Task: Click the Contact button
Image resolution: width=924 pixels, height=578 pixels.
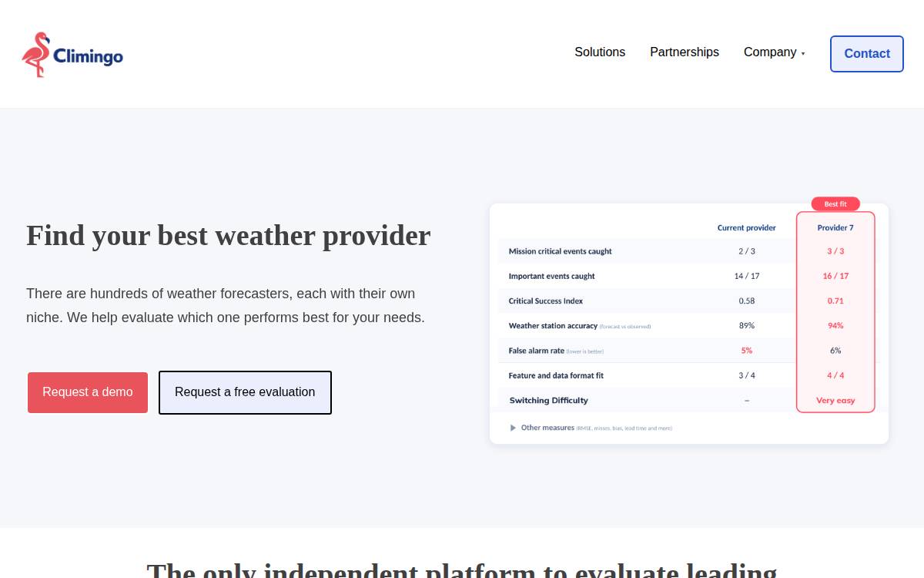Action: pyautogui.click(x=867, y=54)
